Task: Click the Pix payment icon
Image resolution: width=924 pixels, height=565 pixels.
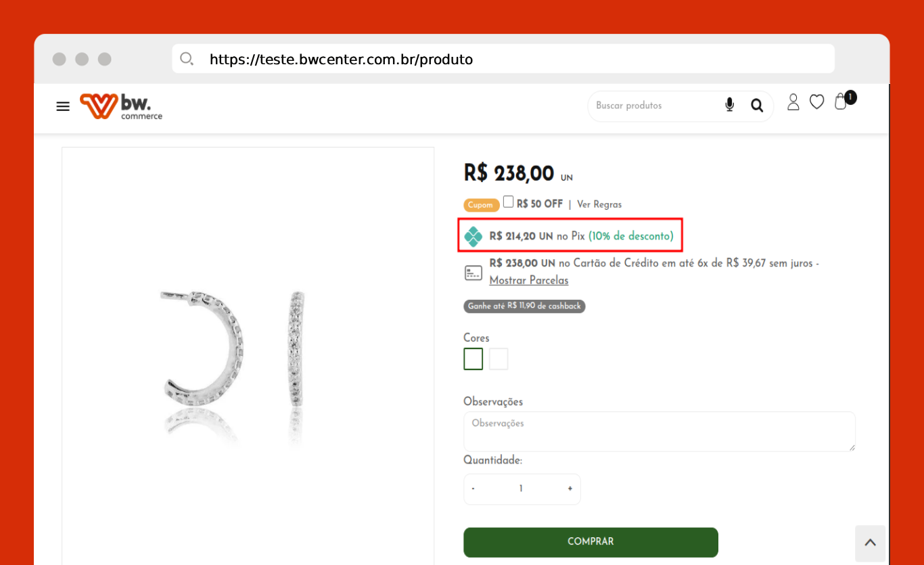Action: click(473, 237)
